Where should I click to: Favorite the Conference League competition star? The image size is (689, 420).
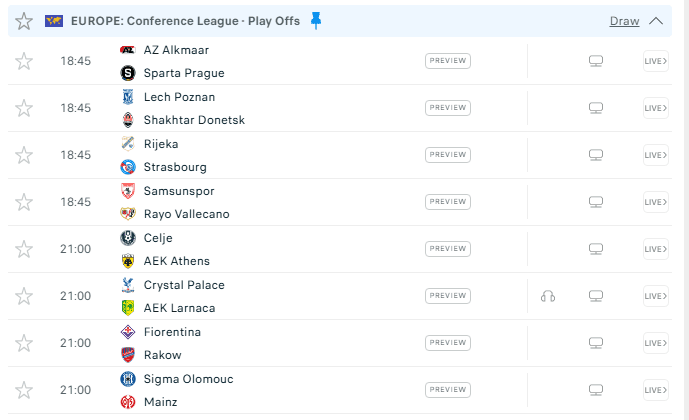point(24,21)
